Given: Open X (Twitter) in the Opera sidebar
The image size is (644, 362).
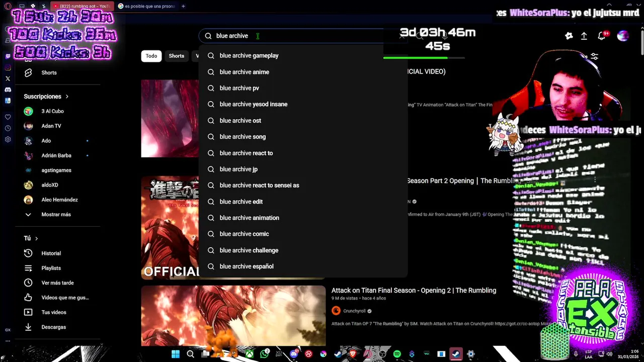Looking at the screenshot, I should [8, 78].
